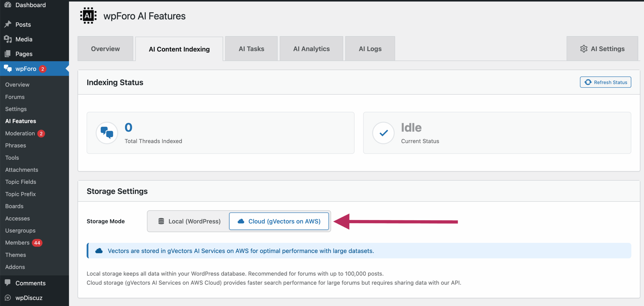Click the Pages icon in sidebar
644x306 pixels.
click(8, 54)
